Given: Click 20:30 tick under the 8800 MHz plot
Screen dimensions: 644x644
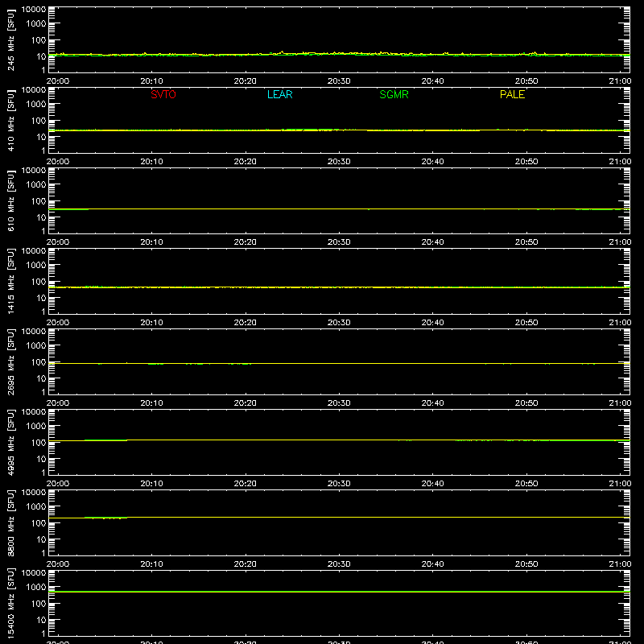Looking at the screenshot, I should point(339,564).
